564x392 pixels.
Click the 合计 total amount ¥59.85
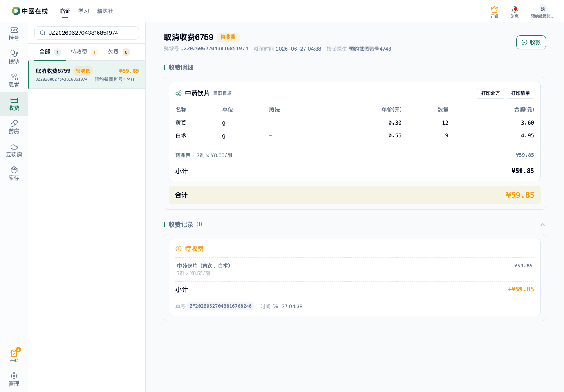[520, 195]
